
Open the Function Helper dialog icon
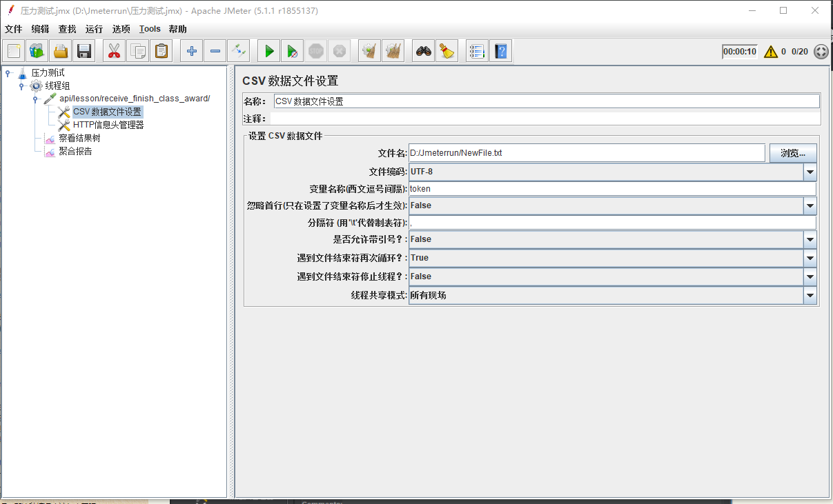(477, 51)
